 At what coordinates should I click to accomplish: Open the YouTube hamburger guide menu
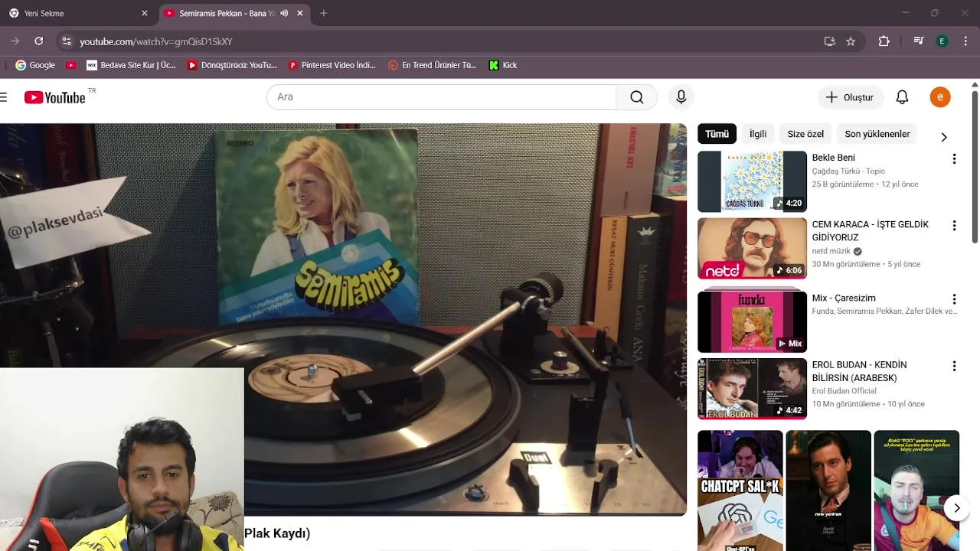4,97
